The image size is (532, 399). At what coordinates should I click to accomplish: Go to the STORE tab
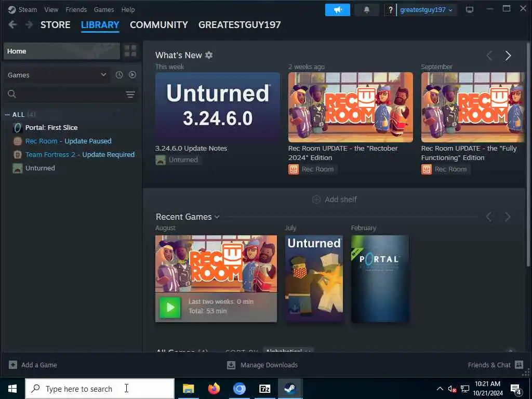point(55,25)
